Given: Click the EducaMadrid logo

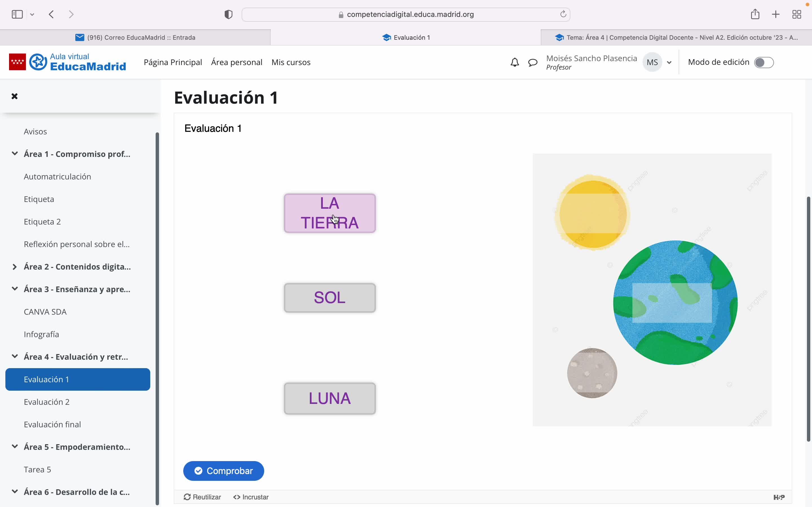Looking at the screenshot, I should pyautogui.click(x=67, y=62).
